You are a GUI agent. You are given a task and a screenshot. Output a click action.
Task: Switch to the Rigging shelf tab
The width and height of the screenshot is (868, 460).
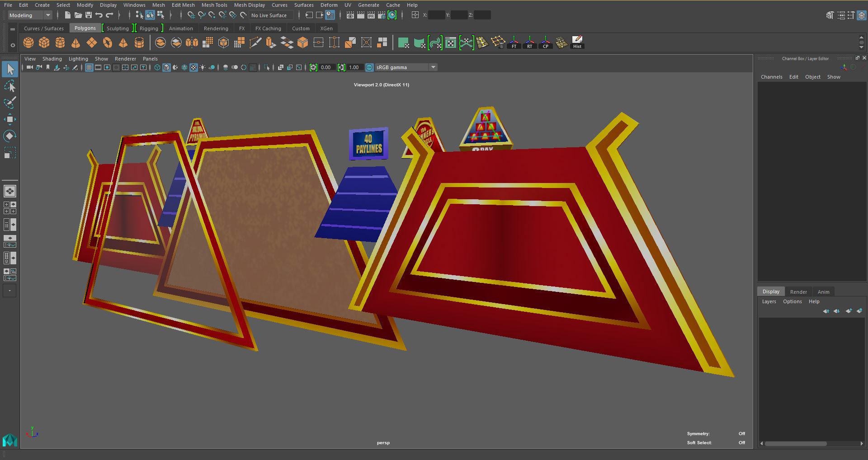pos(149,28)
